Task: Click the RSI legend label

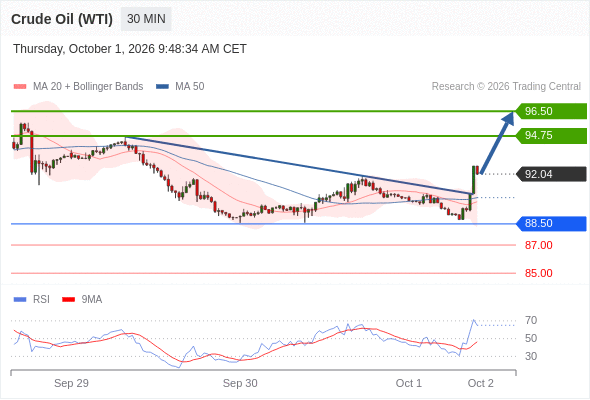Action: [41, 300]
